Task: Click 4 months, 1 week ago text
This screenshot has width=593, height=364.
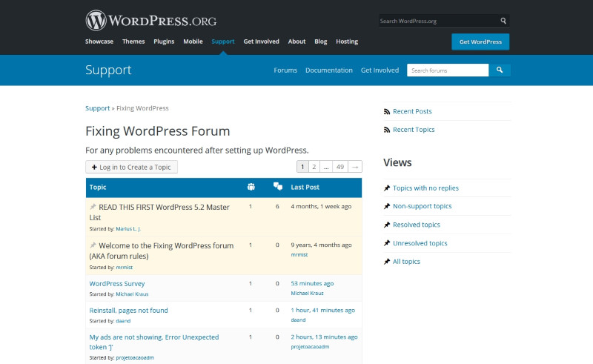Action: [321, 206]
